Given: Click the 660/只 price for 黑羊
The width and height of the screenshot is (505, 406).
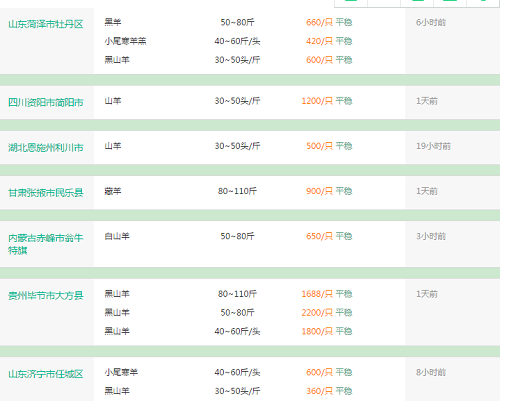Looking at the screenshot, I should 319,22.
